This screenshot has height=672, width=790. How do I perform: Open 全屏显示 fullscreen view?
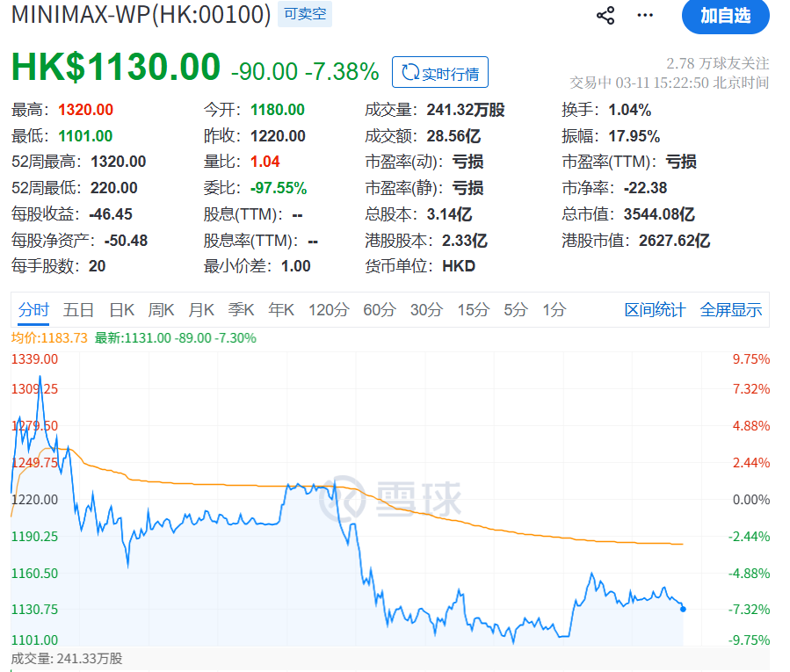tap(730, 309)
